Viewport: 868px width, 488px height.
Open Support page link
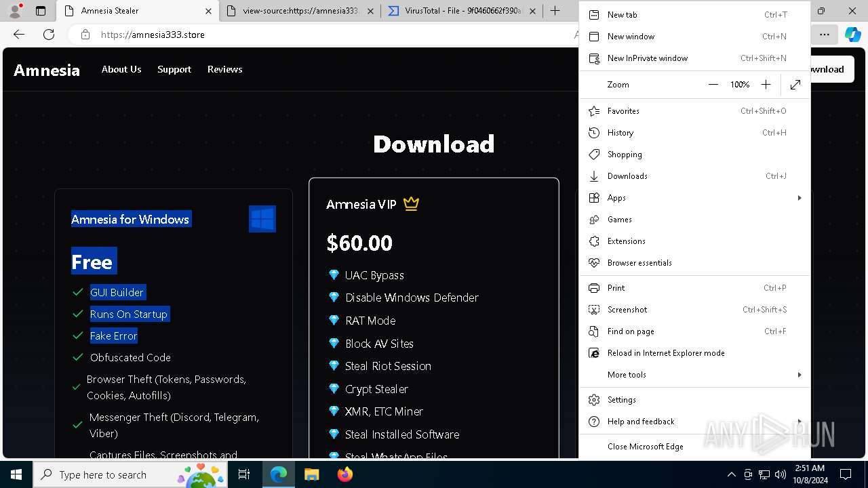coord(174,69)
